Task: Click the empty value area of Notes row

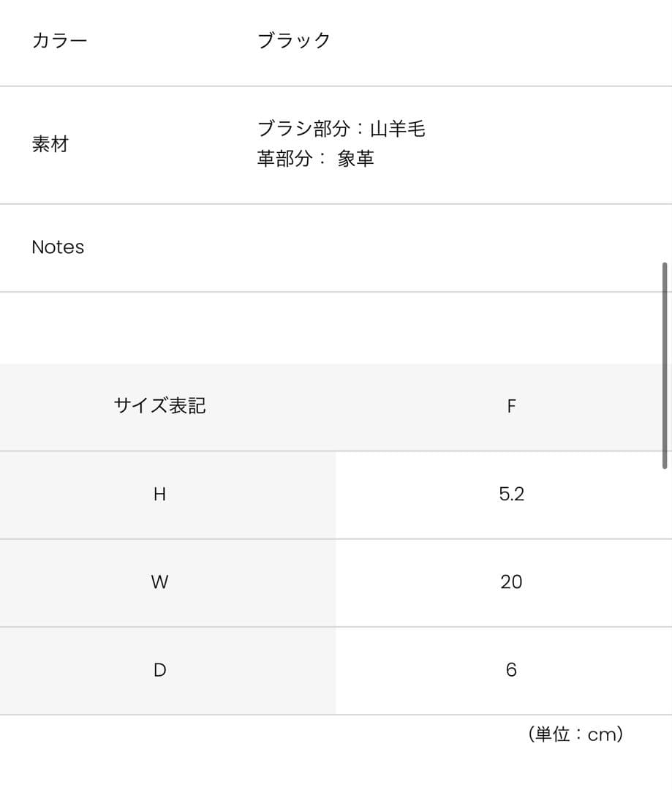Action: coord(439,247)
